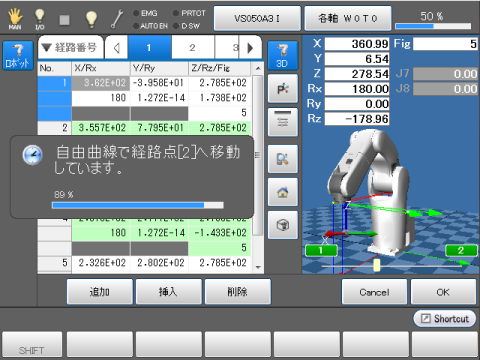The width and height of the screenshot is (480, 360).
Task: Select cell 2.326E+02 in row 5
Action: pyautogui.click(x=101, y=263)
